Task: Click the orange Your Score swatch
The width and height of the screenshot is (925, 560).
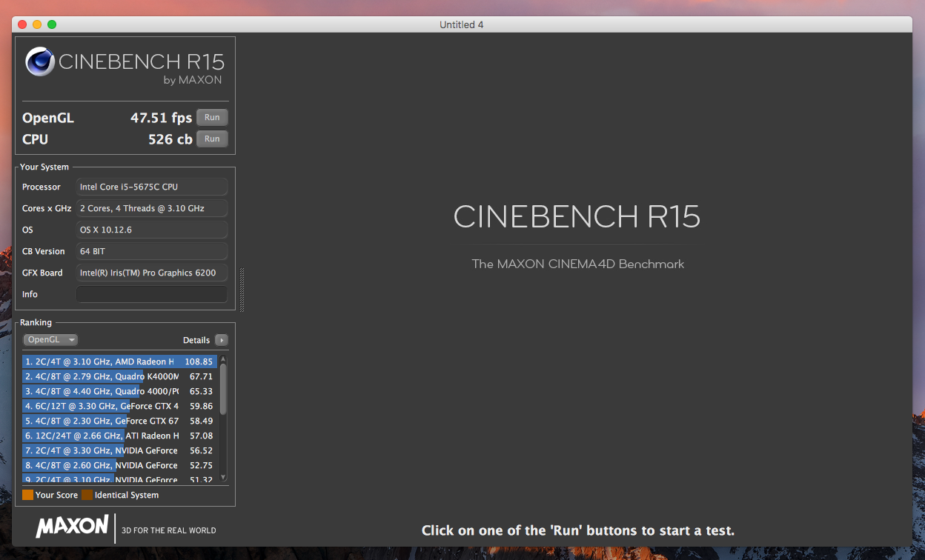Action: tap(27, 495)
